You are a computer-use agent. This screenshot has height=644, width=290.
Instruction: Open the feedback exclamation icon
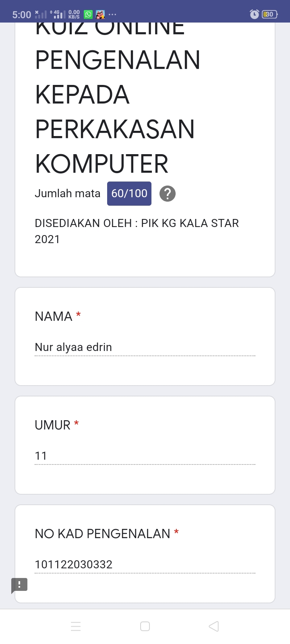click(x=19, y=585)
